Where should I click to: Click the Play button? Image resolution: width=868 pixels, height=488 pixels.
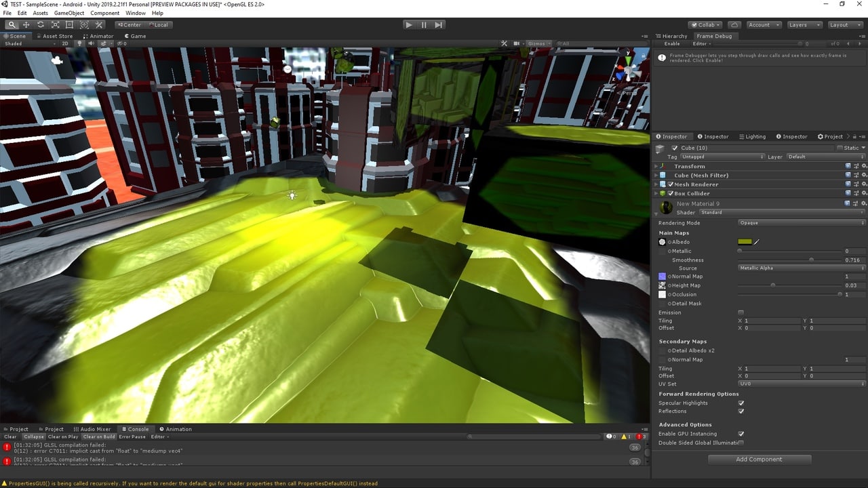[x=408, y=24]
